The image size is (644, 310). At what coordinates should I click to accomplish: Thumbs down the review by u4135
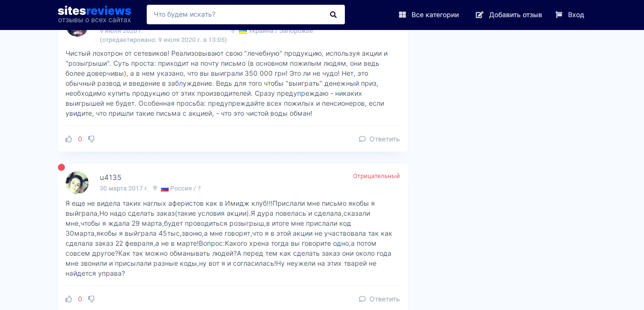(x=91, y=299)
